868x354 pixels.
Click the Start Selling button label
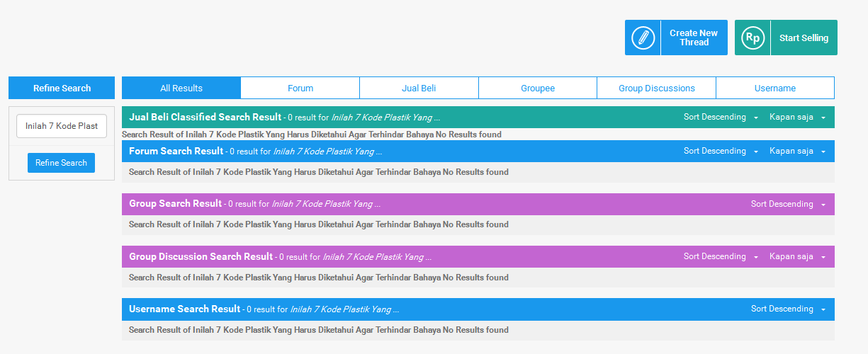804,38
